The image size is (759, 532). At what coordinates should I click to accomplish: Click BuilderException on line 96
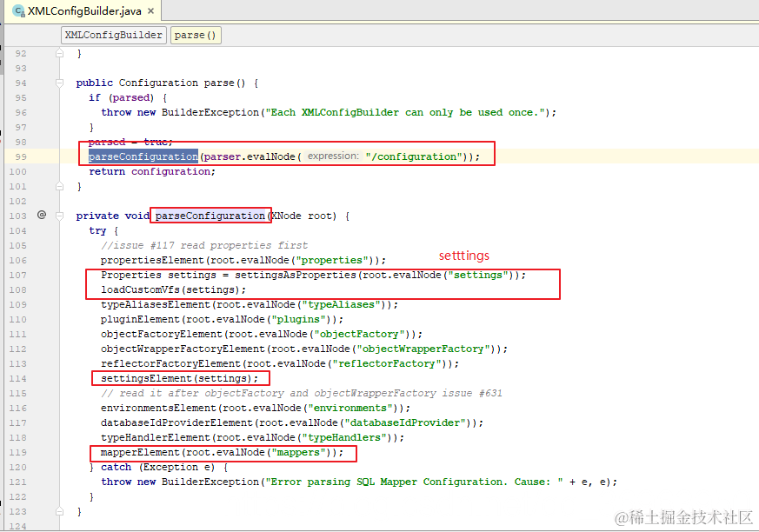tap(210, 112)
